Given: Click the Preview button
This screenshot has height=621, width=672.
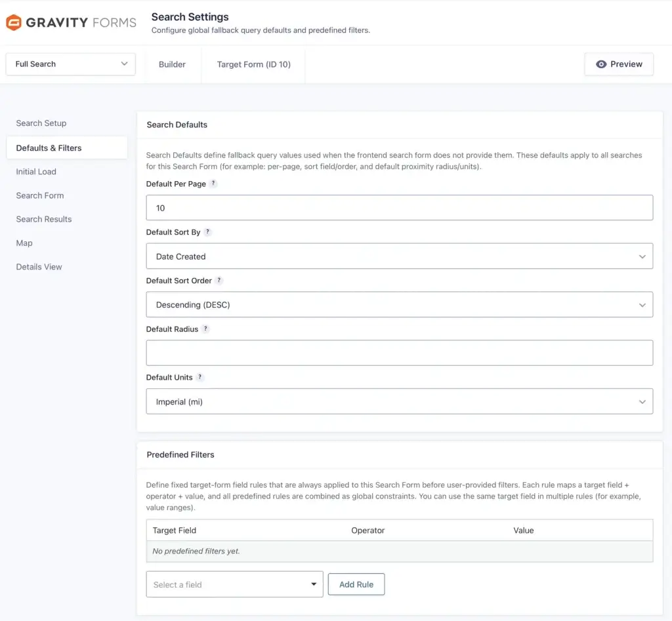Looking at the screenshot, I should tap(619, 64).
